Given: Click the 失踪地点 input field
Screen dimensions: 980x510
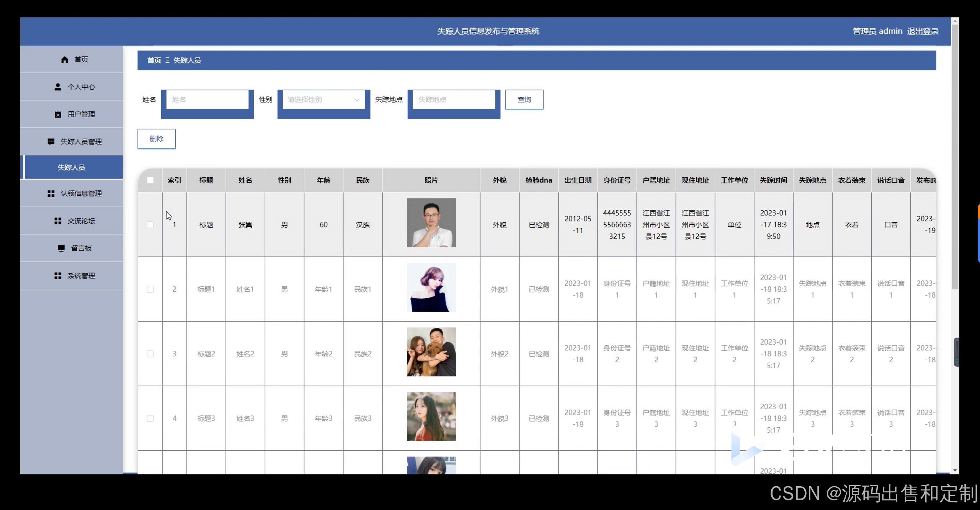Looking at the screenshot, I should [454, 100].
